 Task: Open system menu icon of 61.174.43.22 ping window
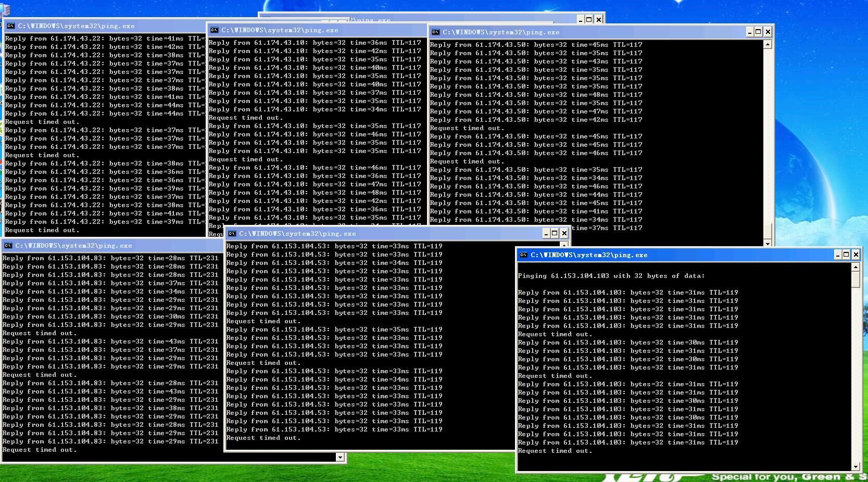10,26
